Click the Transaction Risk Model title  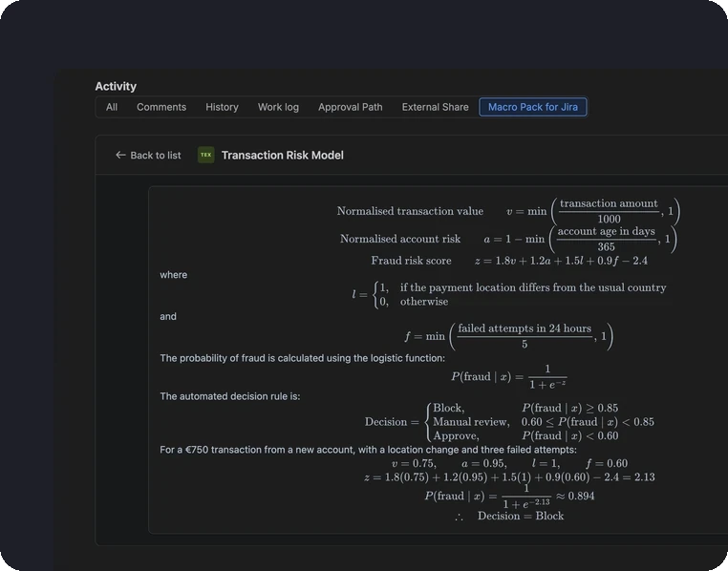[x=282, y=156]
